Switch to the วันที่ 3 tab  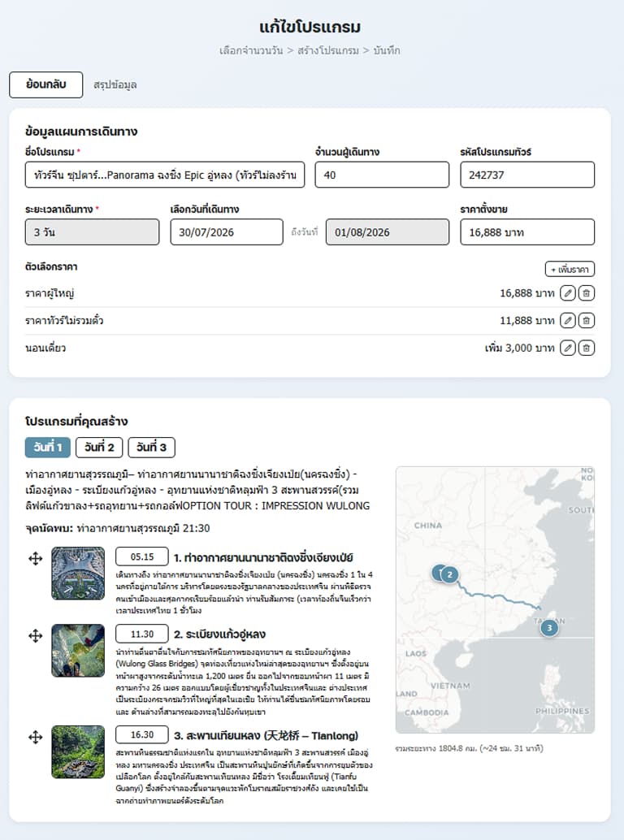pyautogui.click(x=152, y=448)
